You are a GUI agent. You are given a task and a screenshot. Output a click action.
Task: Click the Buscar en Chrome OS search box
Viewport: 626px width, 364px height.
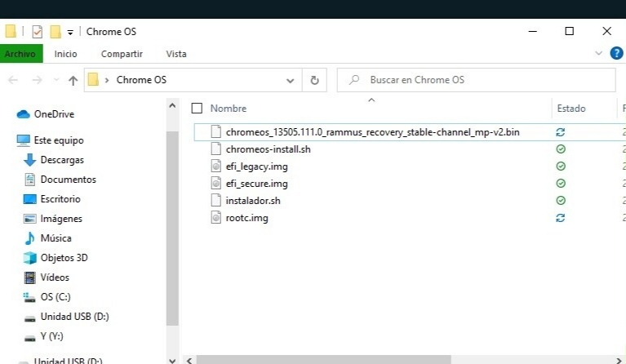pyautogui.click(x=476, y=80)
